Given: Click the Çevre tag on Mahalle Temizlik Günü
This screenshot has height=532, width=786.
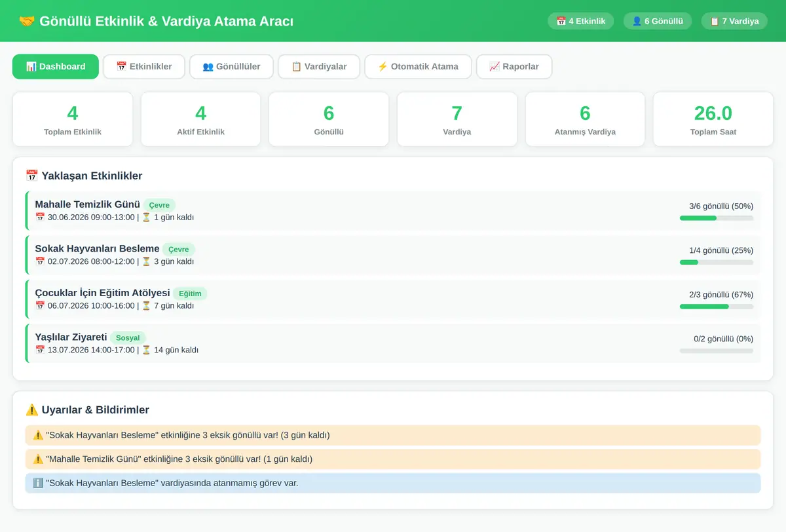Looking at the screenshot, I should point(159,205).
